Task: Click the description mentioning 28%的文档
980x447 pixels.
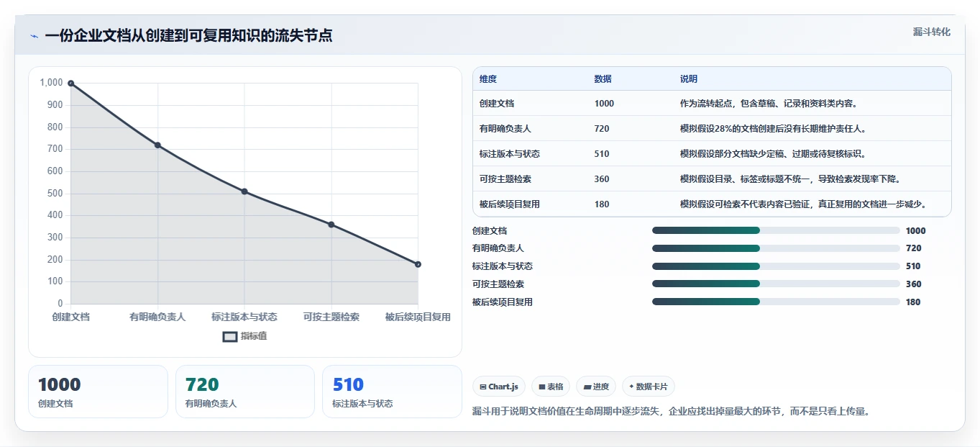Action: click(x=773, y=129)
